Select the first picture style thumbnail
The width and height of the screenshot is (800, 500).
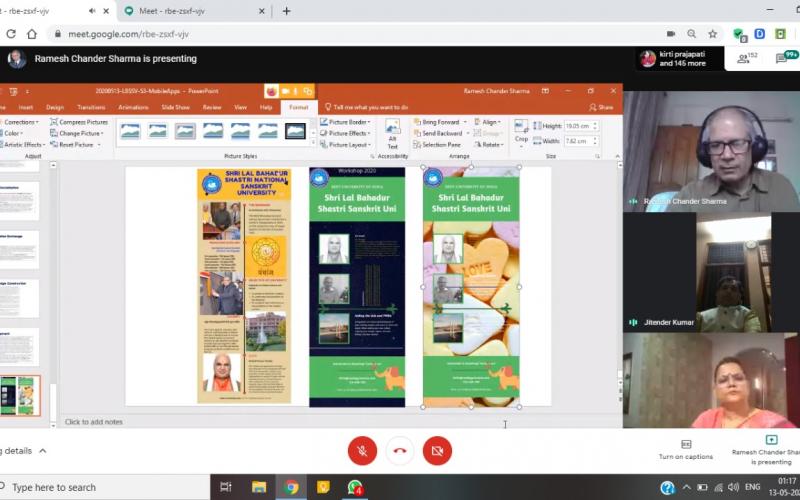pyautogui.click(x=130, y=131)
